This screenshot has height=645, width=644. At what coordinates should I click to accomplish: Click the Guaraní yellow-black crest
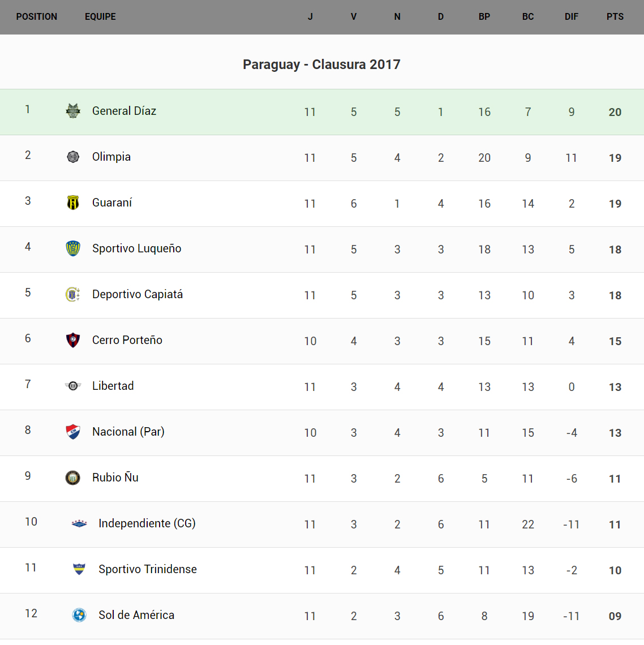(x=73, y=203)
